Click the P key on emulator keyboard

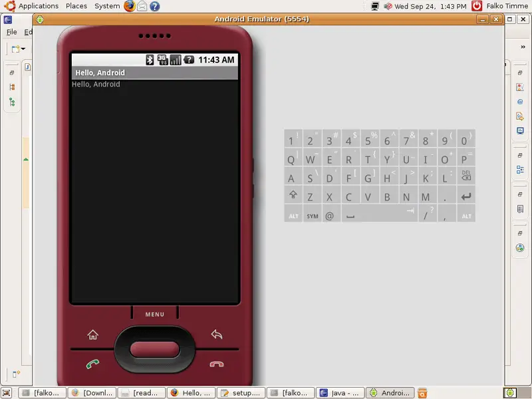466,158
